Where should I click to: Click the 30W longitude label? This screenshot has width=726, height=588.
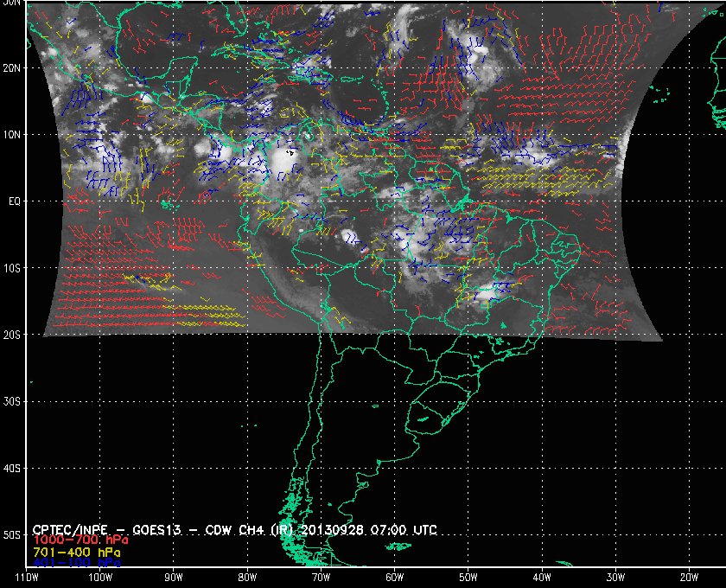tap(615, 578)
